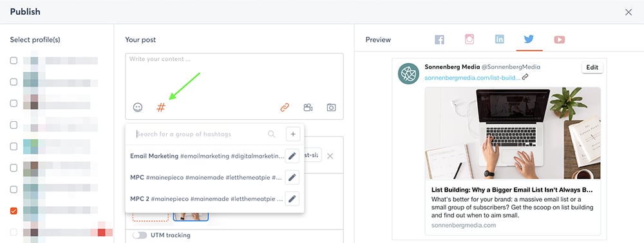644x243 pixels.
Task: Click the orange hashtag icon
Action: (161, 107)
